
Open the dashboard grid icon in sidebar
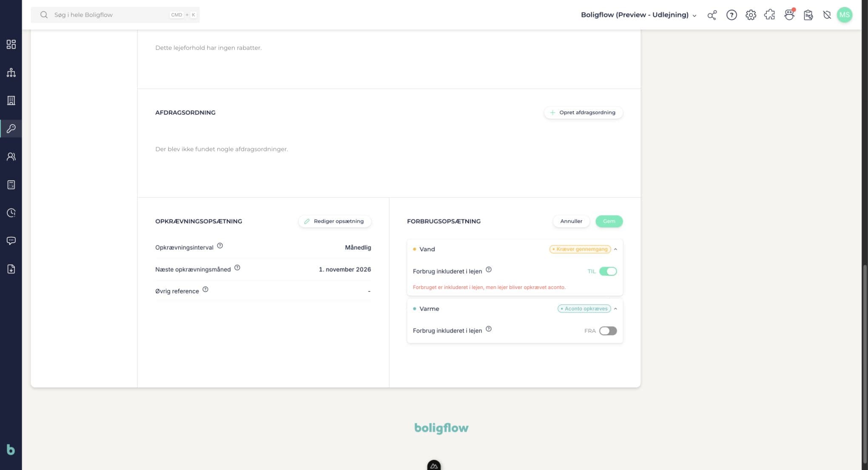pos(11,44)
